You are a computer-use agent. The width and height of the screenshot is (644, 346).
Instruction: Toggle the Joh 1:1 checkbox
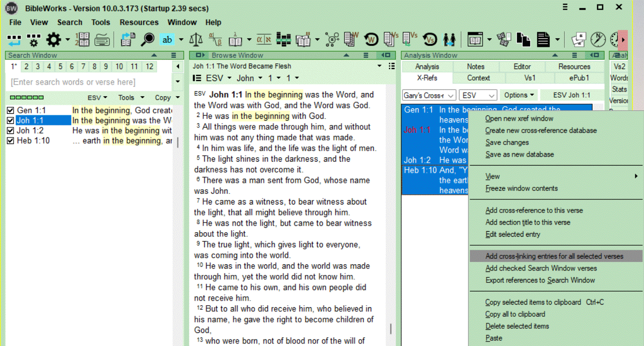(x=10, y=120)
